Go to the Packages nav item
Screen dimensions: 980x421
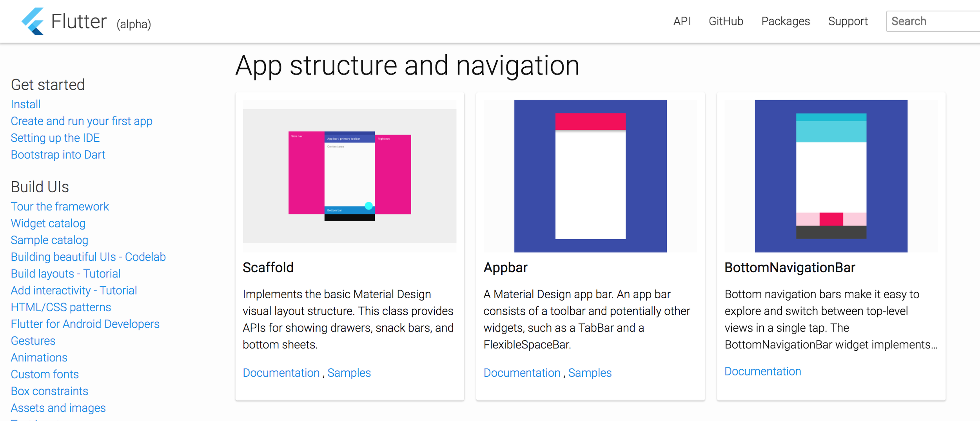785,21
